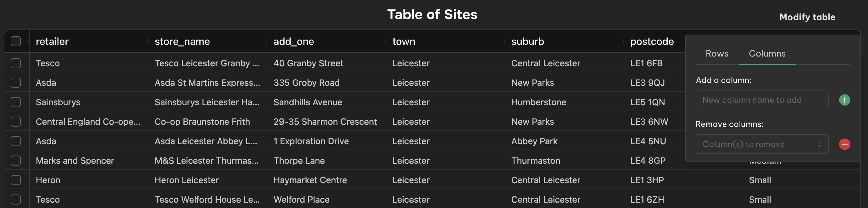
Task: Focus the New column name input field
Action: tap(762, 100)
